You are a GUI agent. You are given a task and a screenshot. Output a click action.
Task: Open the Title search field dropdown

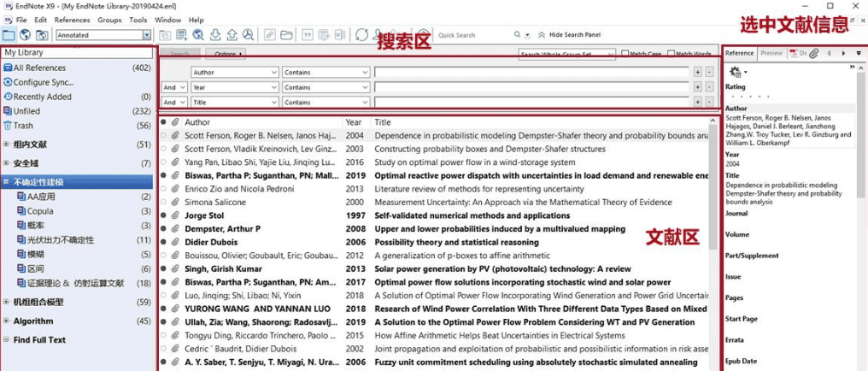click(235, 102)
